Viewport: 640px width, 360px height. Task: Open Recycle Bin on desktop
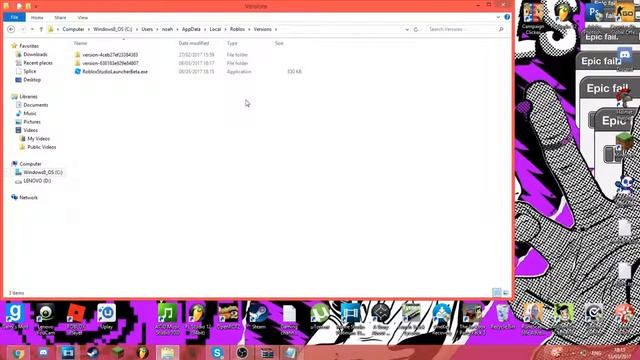[503, 317]
